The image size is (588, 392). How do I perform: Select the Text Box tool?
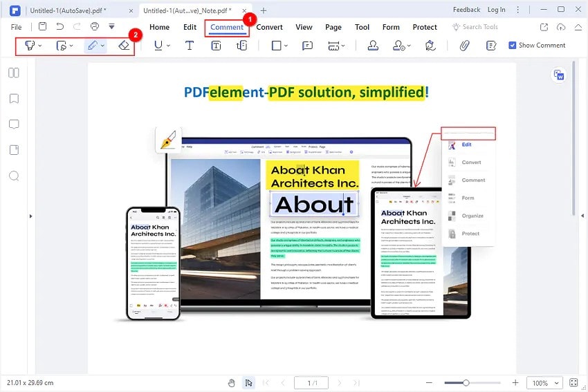click(216, 46)
